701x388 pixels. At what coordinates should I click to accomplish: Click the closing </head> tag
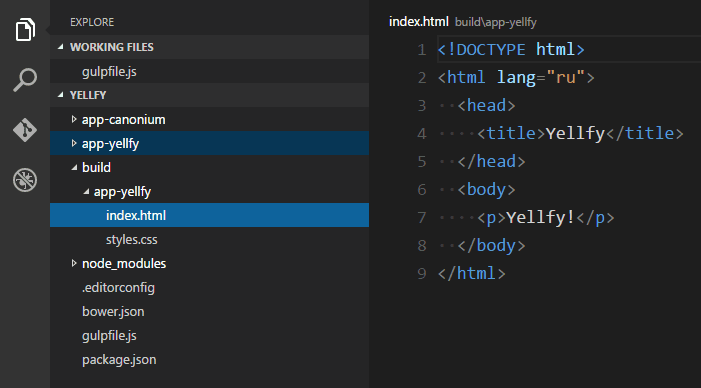click(491, 161)
